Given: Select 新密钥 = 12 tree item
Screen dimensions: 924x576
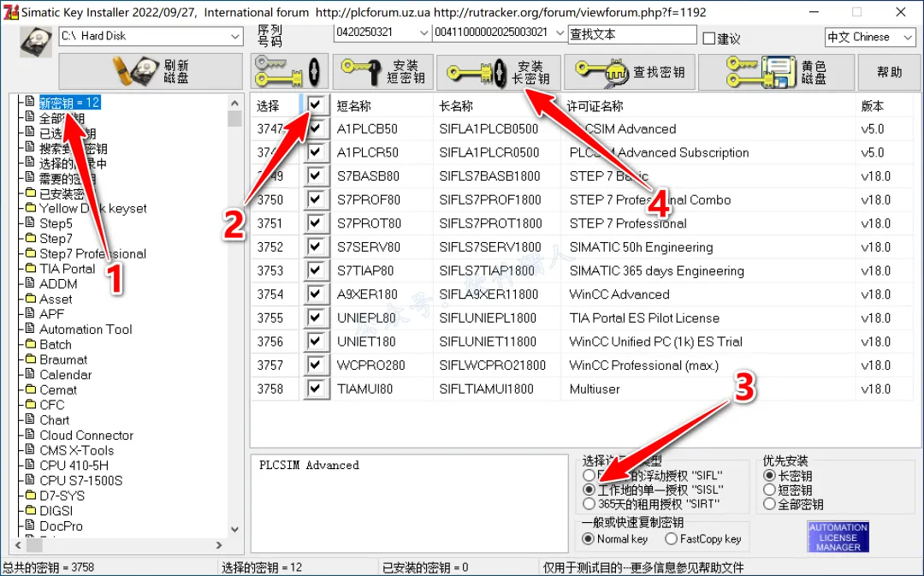Looking at the screenshot, I should (69, 103).
